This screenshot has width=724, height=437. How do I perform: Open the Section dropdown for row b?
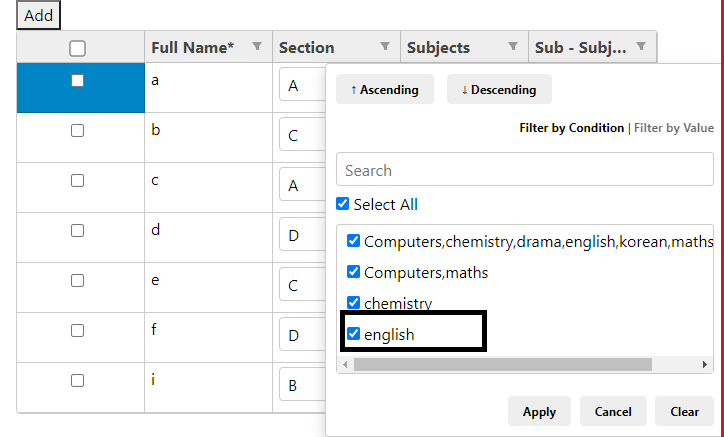coord(302,135)
